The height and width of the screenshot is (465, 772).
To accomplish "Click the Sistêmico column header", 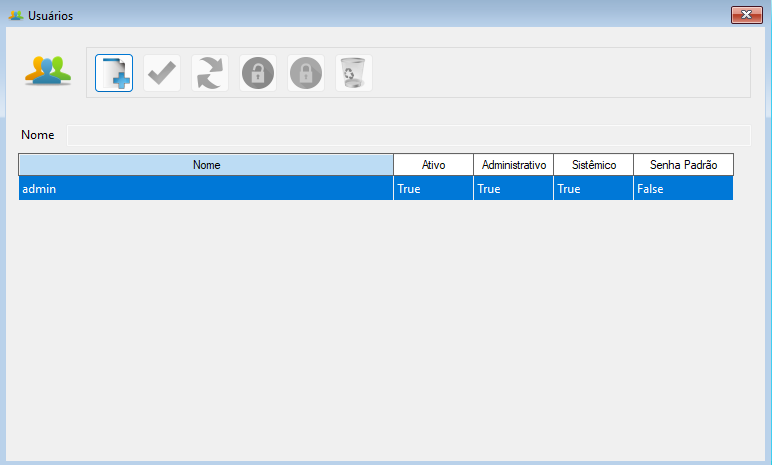I will (x=593, y=165).
